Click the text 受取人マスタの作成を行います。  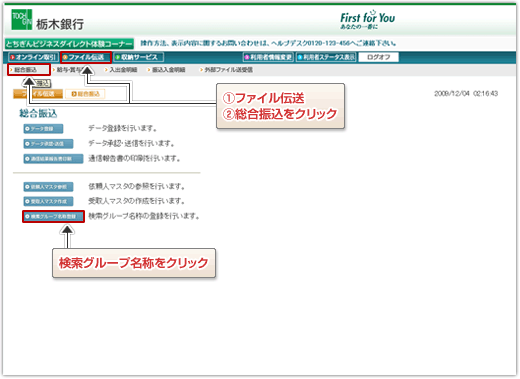click(x=137, y=202)
